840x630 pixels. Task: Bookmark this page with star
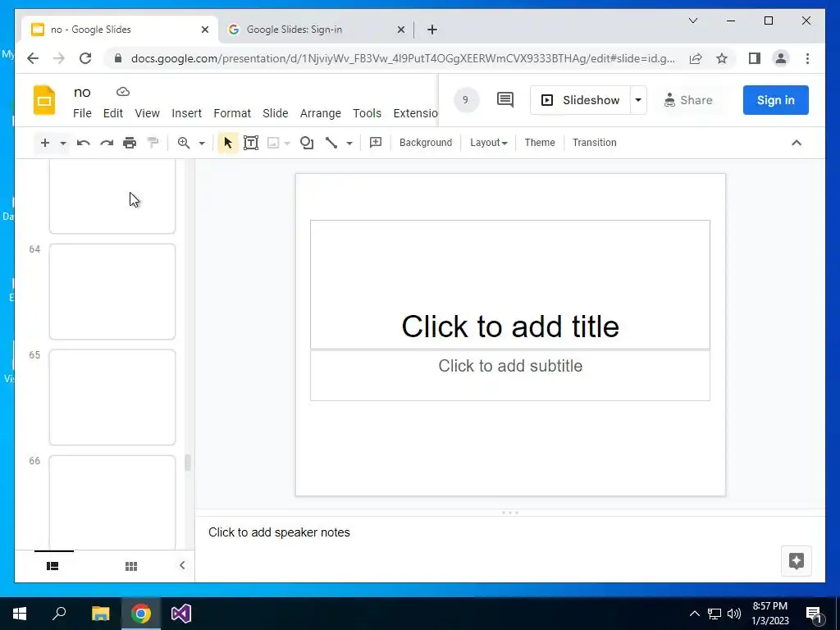tap(722, 58)
